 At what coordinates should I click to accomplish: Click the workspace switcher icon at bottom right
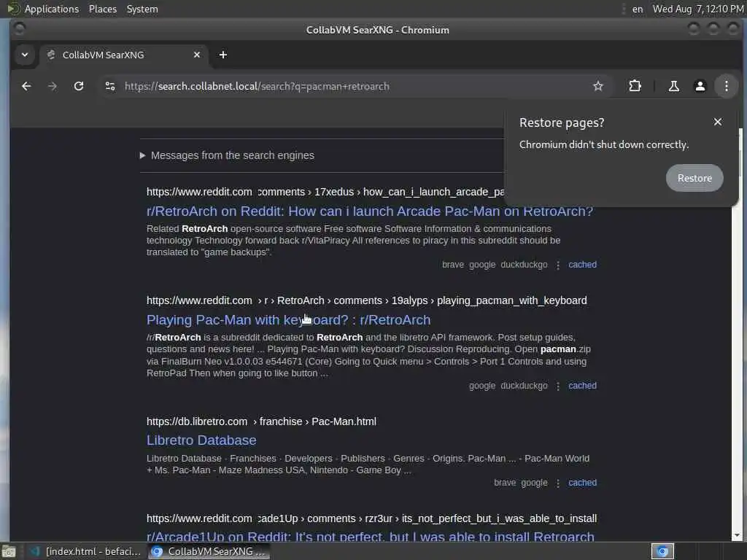(662, 551)
